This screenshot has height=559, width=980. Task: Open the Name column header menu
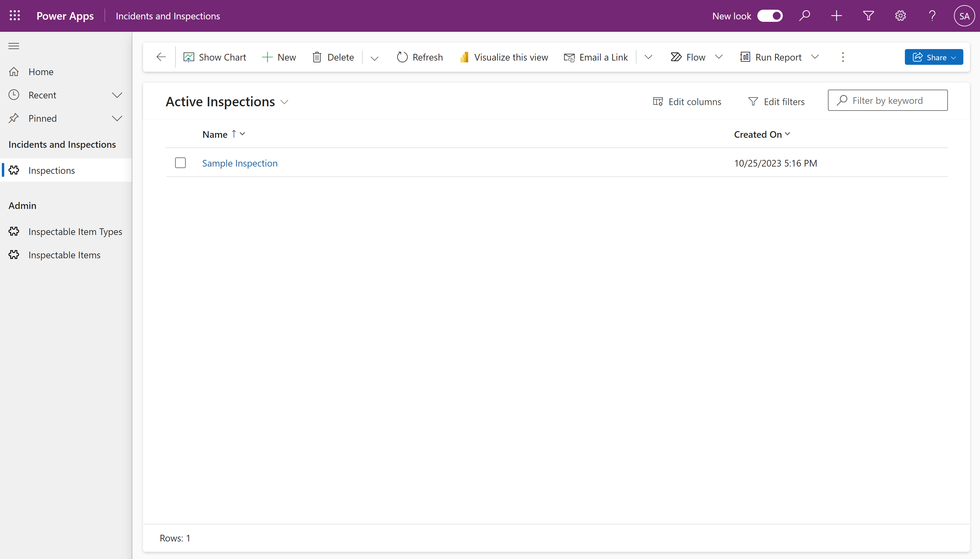point(224,134)
